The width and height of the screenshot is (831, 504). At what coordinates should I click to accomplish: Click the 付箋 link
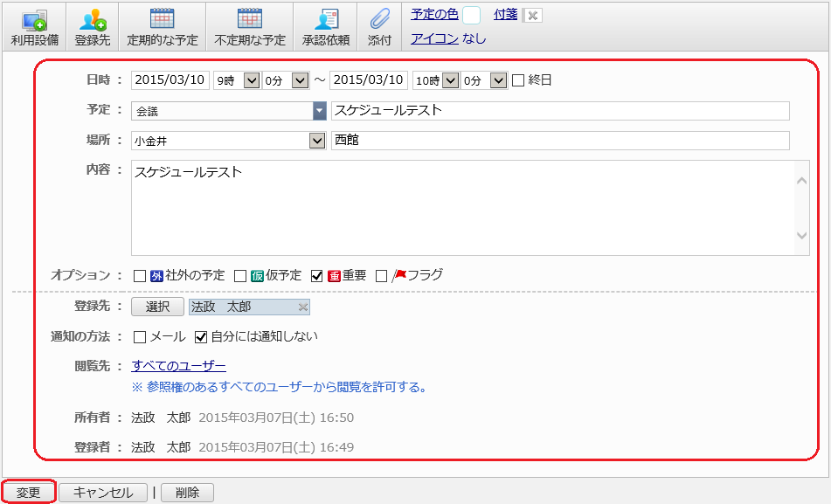tap(506, 14)
